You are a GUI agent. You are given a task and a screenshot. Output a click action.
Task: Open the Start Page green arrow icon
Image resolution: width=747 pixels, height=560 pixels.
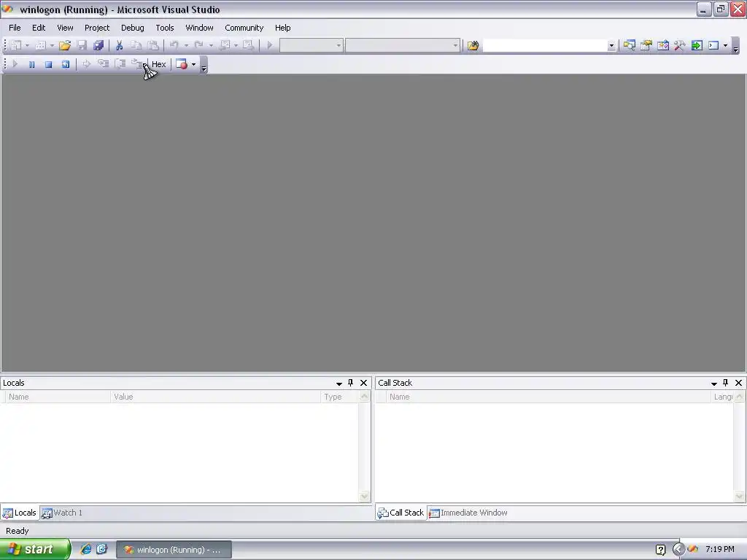point(697,45)
